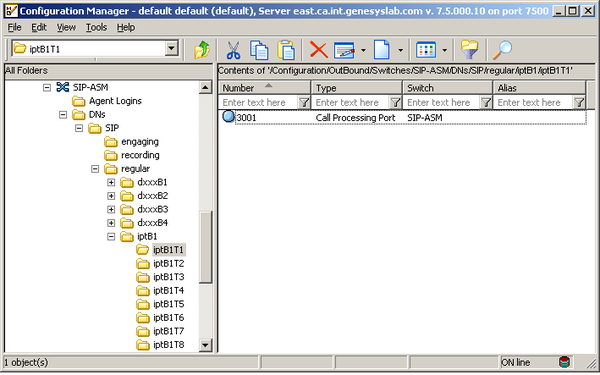Click the Copy toolbar icon

click(259, 50)
